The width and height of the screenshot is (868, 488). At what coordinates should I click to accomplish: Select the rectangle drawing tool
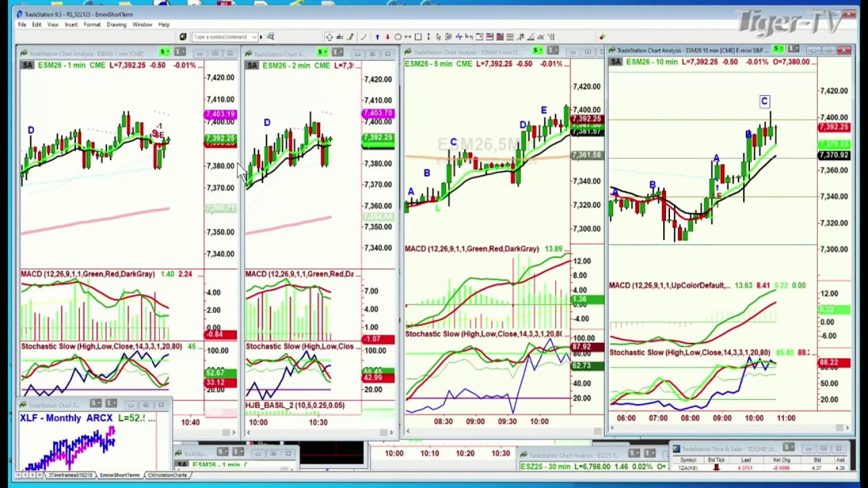pyautogui.click(x=418, y=37)
